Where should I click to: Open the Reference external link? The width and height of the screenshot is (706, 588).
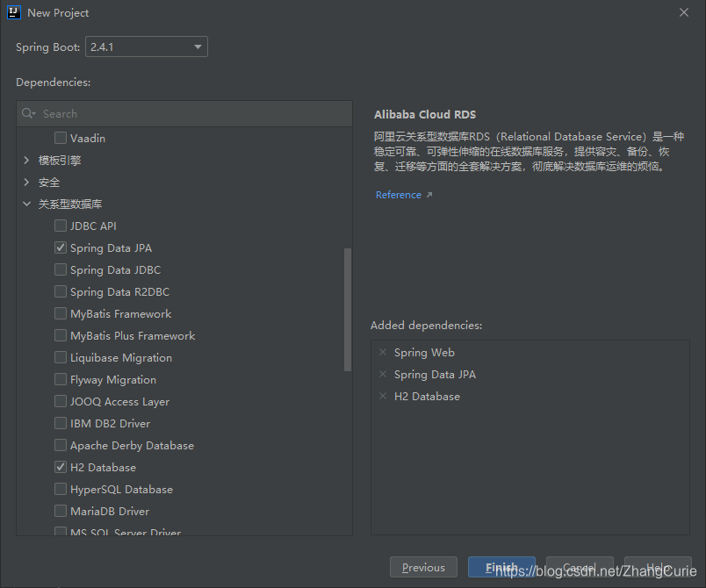[404, 195]
